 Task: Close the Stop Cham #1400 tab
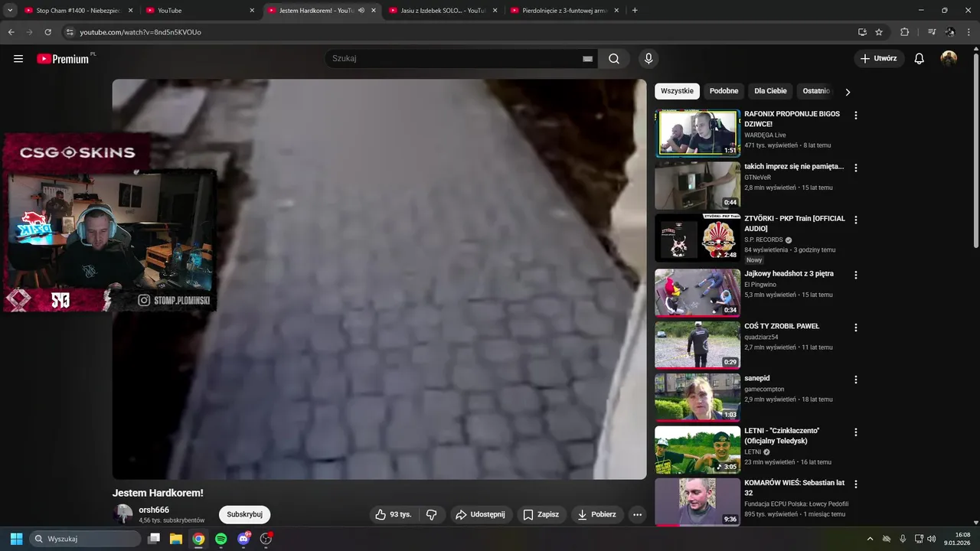130,11
